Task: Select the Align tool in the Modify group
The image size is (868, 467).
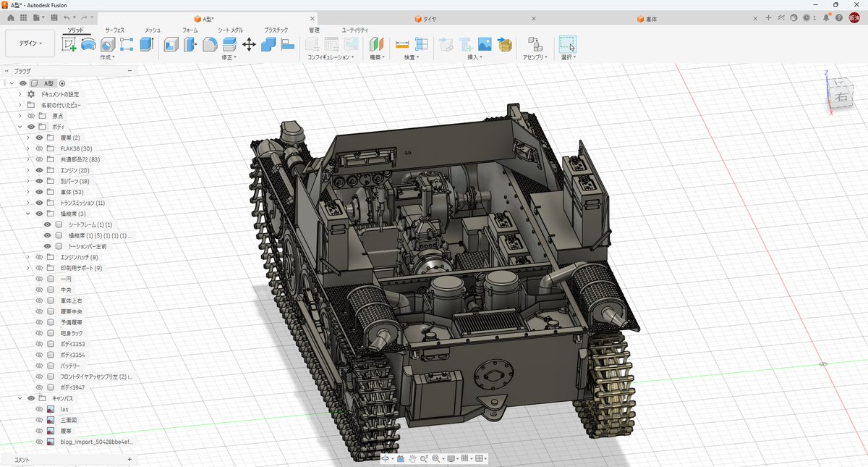Action: 287,45
